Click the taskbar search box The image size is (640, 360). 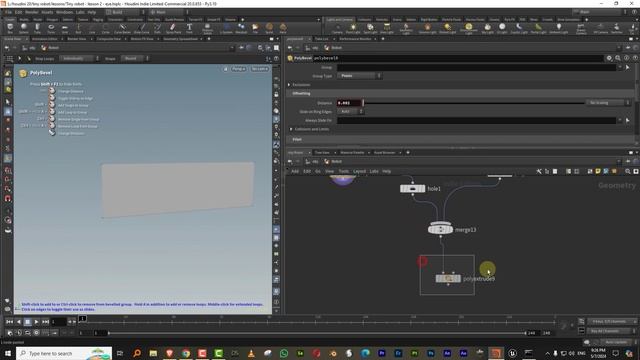pos(64,353)
